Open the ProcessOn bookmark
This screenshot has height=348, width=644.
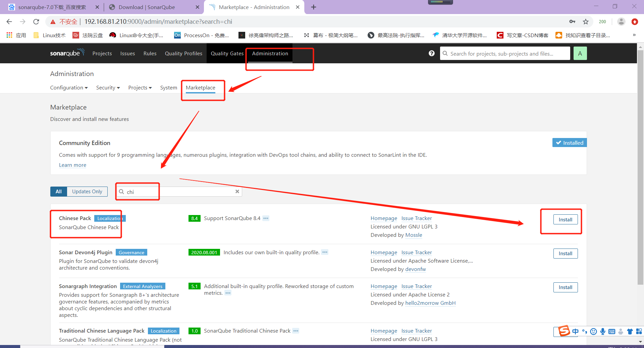[202, 35]
